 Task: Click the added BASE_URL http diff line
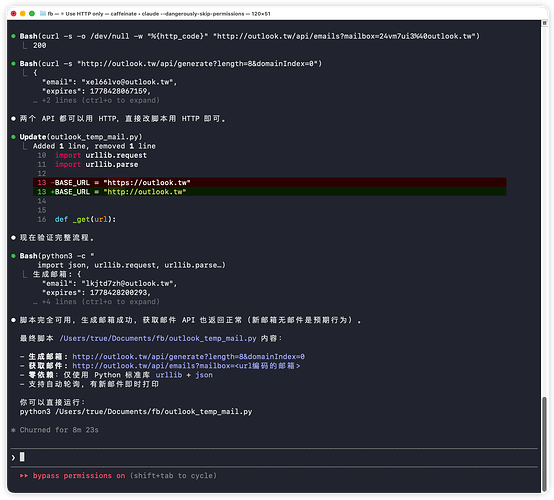point(270,192)
